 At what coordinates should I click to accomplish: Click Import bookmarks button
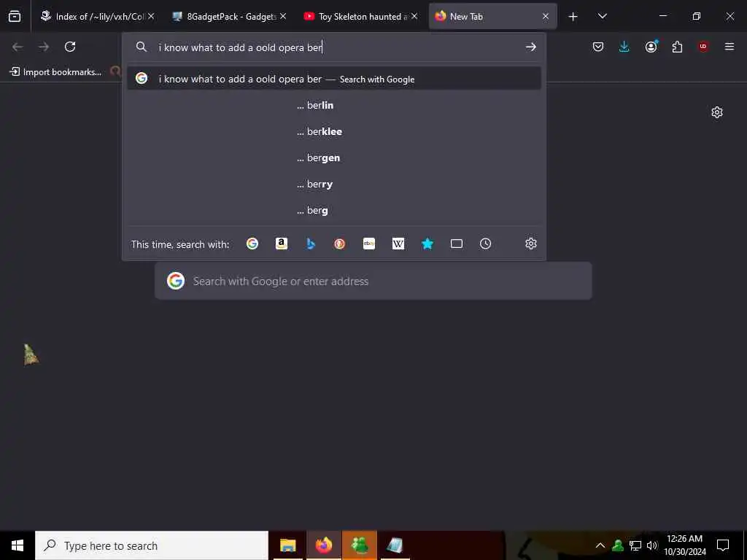point(55,72)
